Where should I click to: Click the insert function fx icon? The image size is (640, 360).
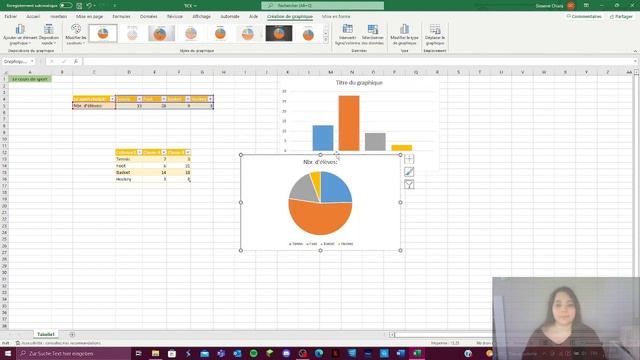(76, 61)
